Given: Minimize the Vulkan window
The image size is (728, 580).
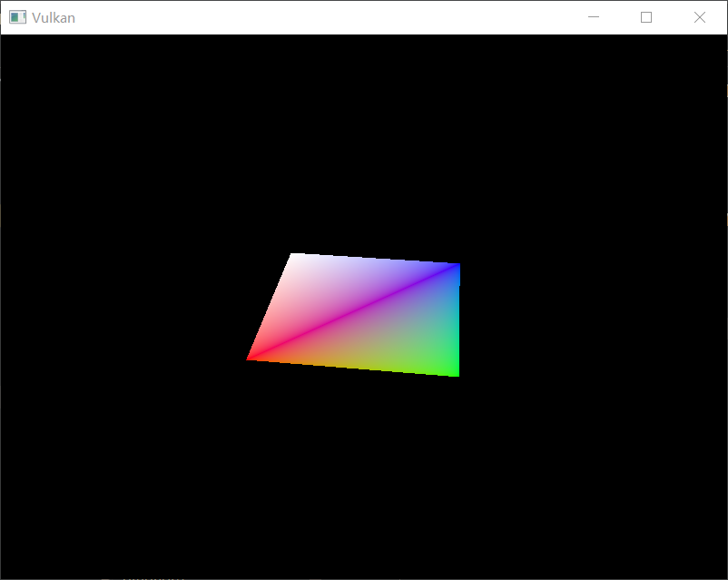Looking at the screenshot, I should click(594, 17).
